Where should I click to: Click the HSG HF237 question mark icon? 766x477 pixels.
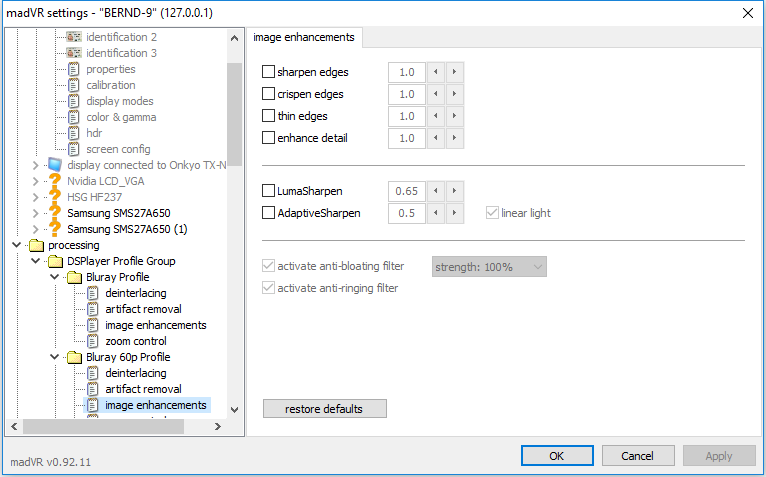(x=55, y=197)
